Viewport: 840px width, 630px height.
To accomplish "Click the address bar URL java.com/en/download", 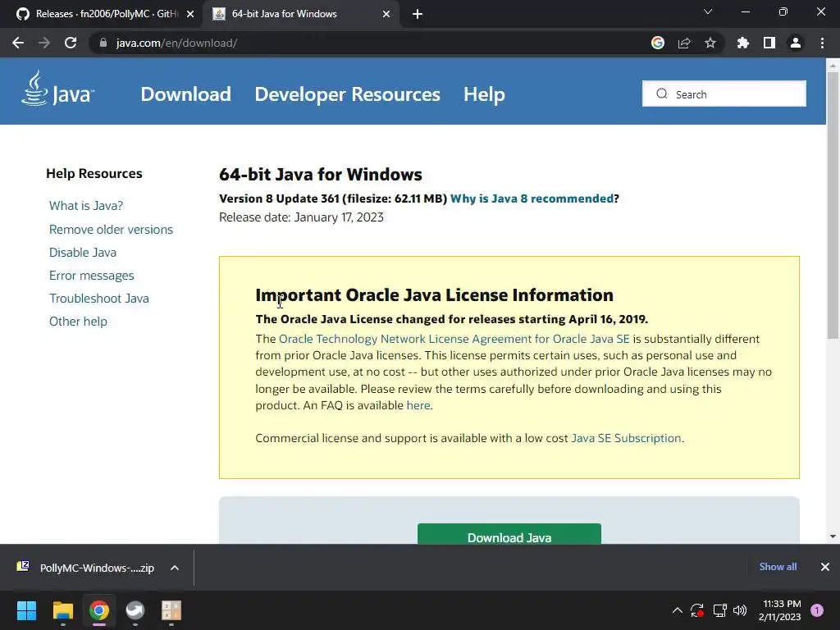I will 177,43.
